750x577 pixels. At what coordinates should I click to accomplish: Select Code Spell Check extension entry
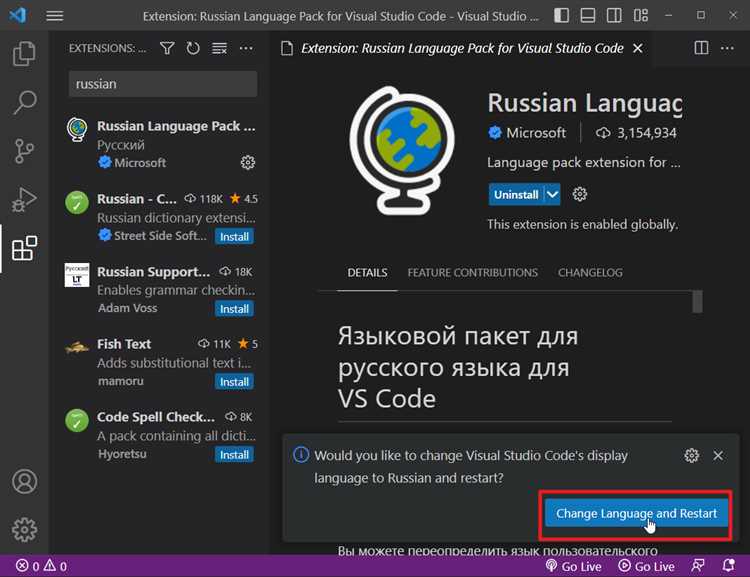point(161,435)
